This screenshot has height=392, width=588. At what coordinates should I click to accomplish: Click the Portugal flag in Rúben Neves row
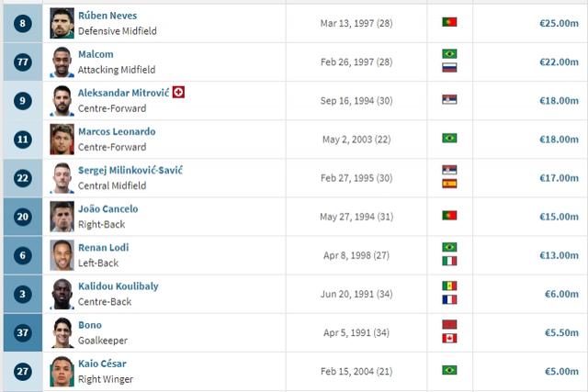pyautogui.click(x=449, y=22)
